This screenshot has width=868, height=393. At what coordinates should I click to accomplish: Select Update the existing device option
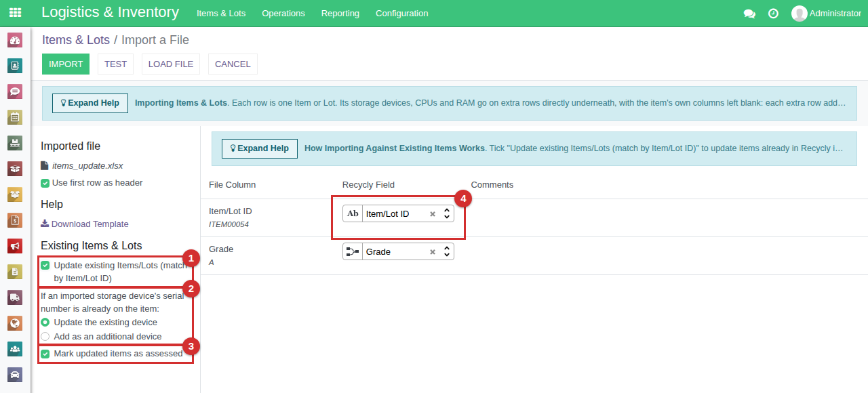(x=45, y=323)
